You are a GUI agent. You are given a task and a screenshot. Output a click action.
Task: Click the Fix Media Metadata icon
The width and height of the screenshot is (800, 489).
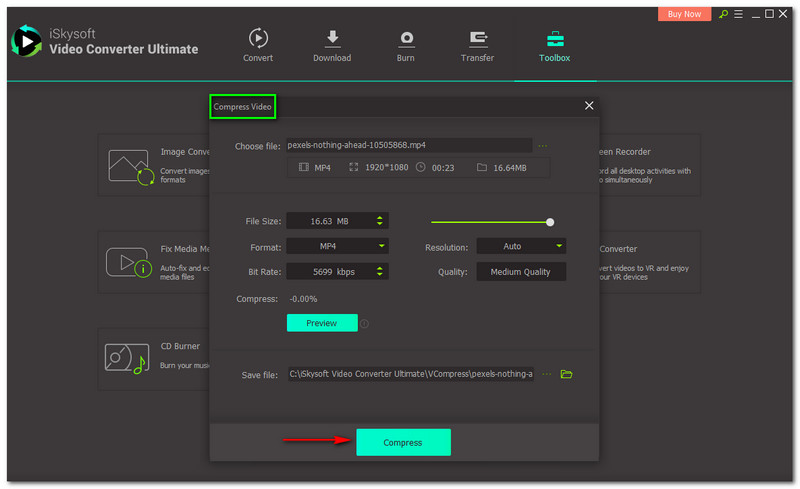pyautogui.click(x=127, y=262)
